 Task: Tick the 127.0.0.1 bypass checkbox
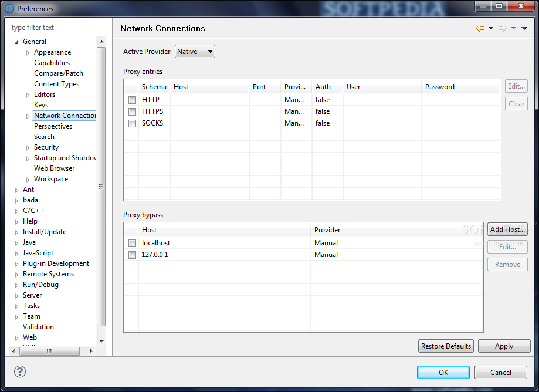coord(132,255)
